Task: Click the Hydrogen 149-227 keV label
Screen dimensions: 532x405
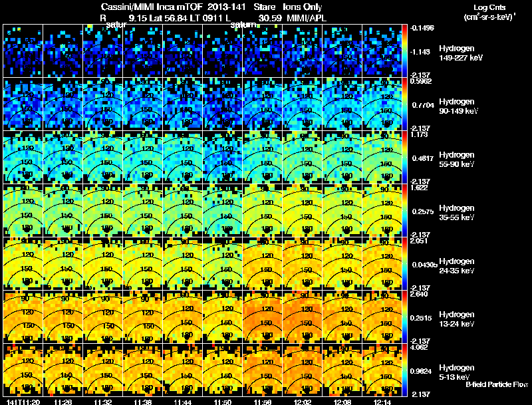Action: 460,53
